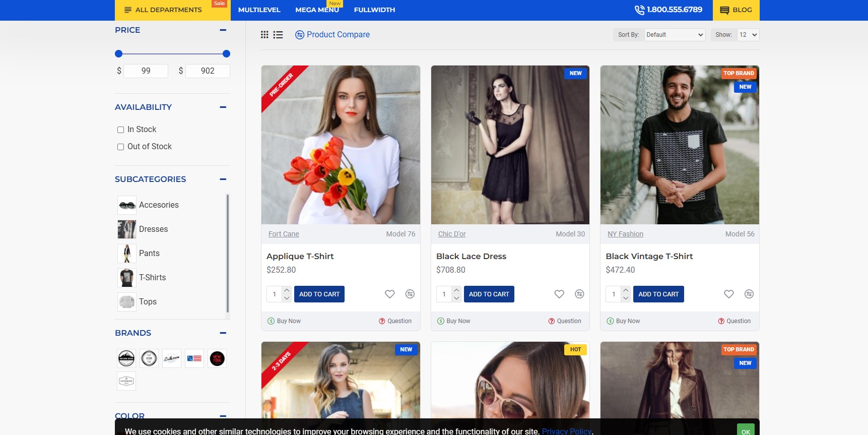Open the Privacy Policy link
Image resolution: width=868 pixels, height=435 pixels.
[x=566, y=431]
